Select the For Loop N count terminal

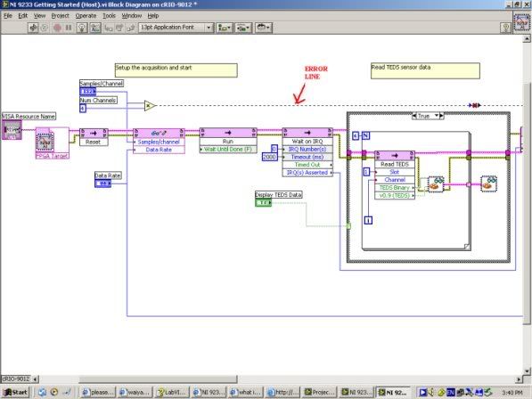point(365,136)
